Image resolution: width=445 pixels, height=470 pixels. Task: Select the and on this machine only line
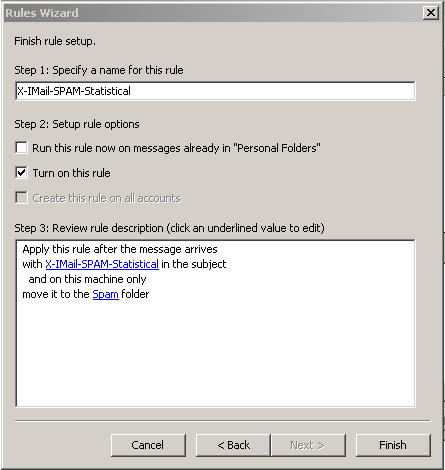pyautogui.click(x=87, y=279)
